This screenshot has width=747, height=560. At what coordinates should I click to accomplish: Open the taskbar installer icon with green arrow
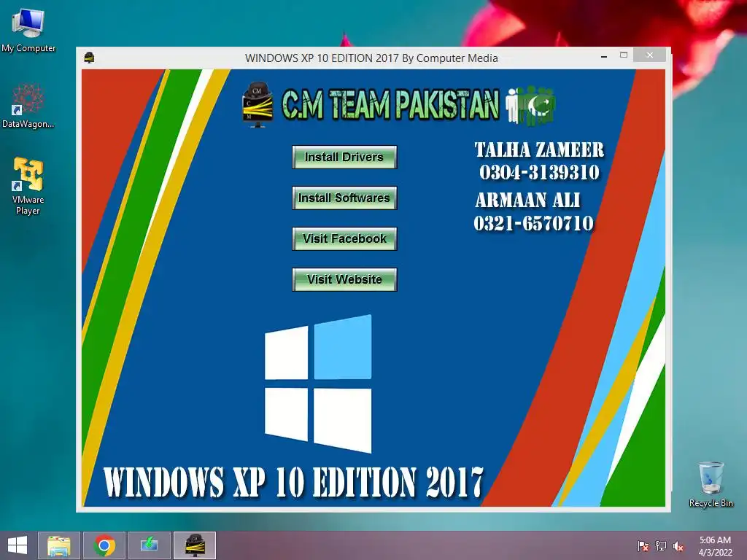tap(149, 545)
